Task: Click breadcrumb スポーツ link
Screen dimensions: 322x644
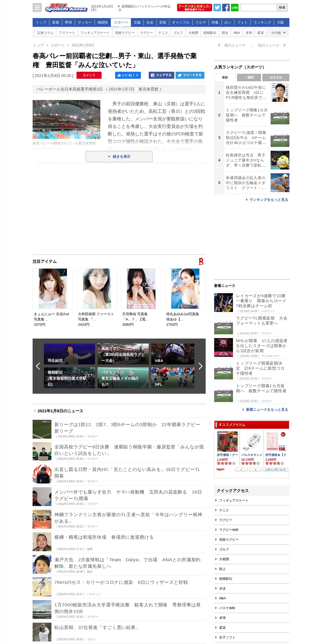Action: (x=58, y=45)
